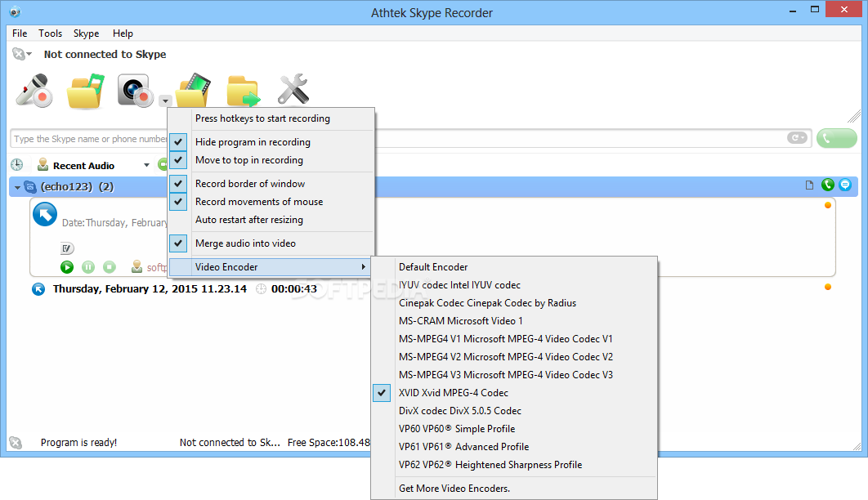
Task: Select MS-CRAM Microsoft Video 1
Action: (x=514, y=321)
